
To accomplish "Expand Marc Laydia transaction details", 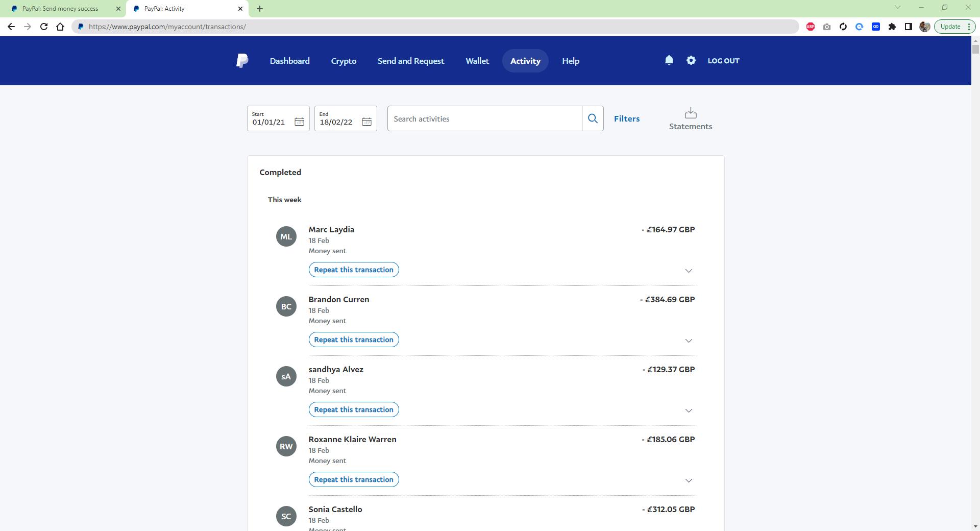I will pos(688,271).
